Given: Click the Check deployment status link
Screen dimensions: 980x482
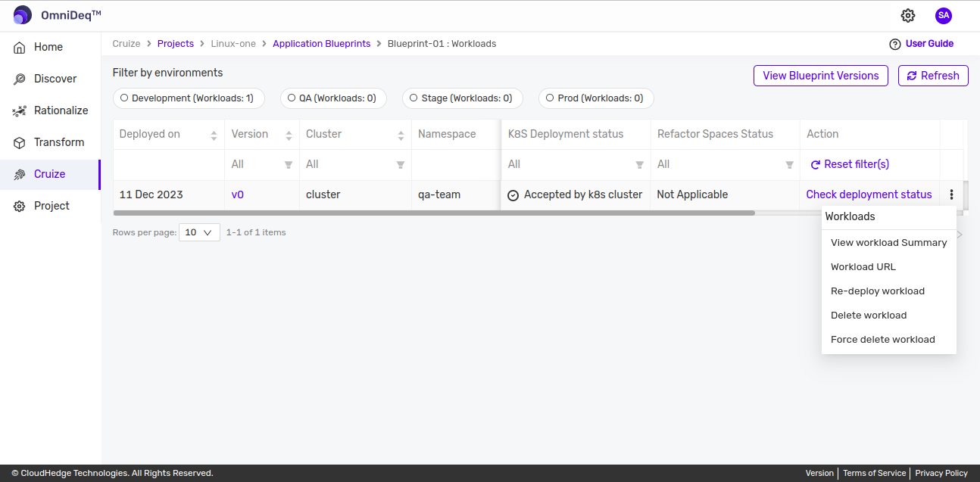Looking at the screenshot, I should [869, 194].
